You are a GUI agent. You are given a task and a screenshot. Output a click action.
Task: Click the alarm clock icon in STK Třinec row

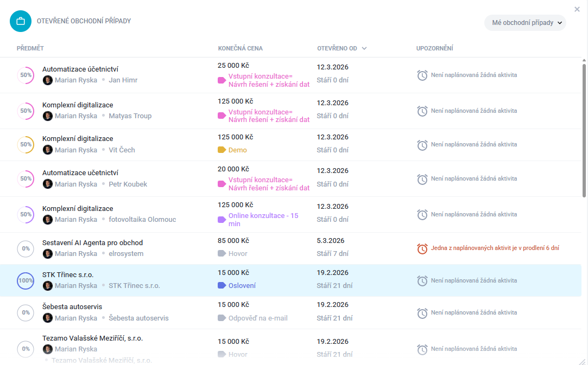[422, 281]
